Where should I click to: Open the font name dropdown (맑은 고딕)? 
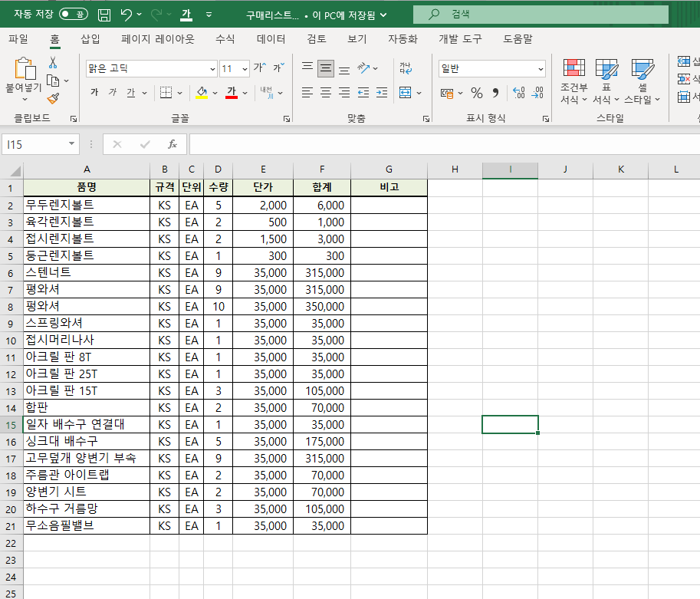point(212,69)
